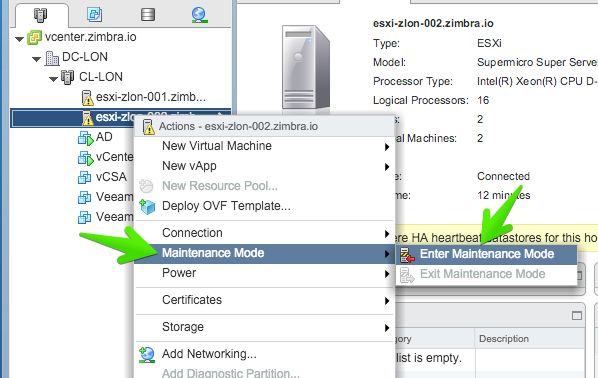Image resolution: width=598 pixels, height=378 pixels.
Task: Collapse the CL-LON cluster node
Action: 53,79
